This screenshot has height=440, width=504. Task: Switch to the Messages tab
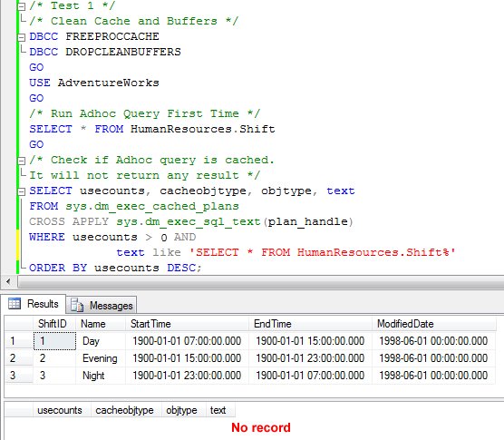click(x=102, y=305)
